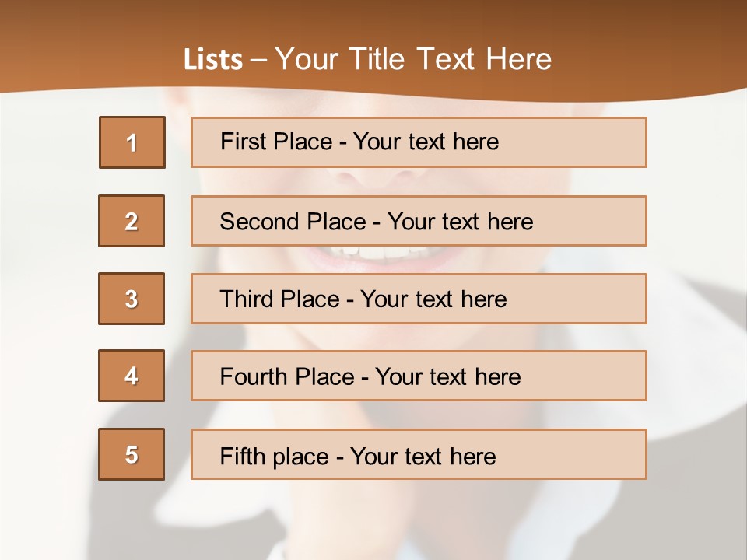Pick the number 4 box
Image resolution: width=747 pixels, height=560 pixels.
(x=132, y=376)
